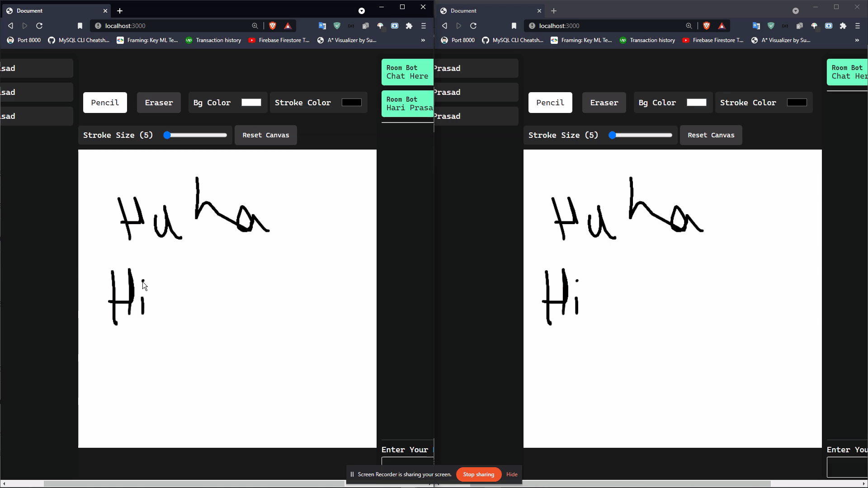The image size is (868, 488).
Task: Expand right canvas Bg Color picker
Action: (696, 102)
